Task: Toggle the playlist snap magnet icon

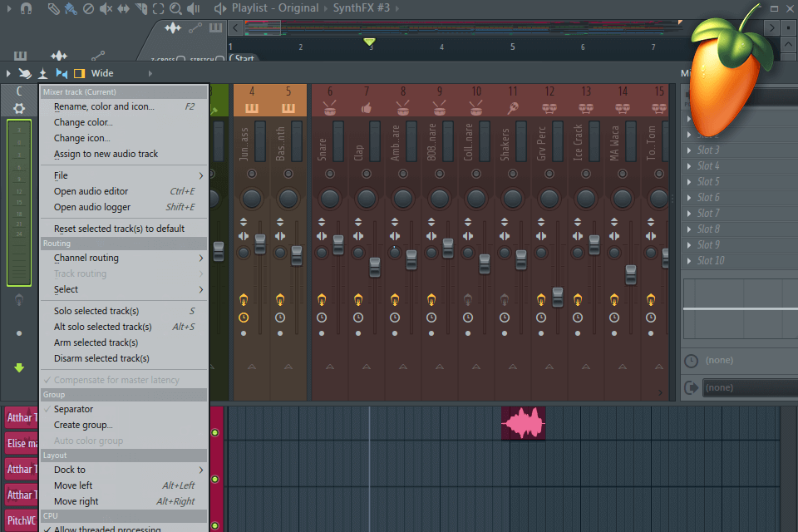Action: point(26,8)
